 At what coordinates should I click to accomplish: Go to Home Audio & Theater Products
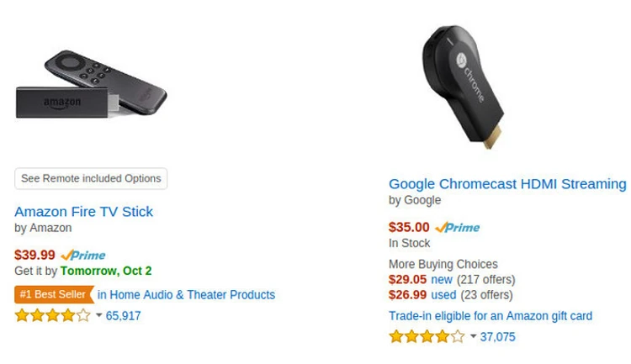186,295
